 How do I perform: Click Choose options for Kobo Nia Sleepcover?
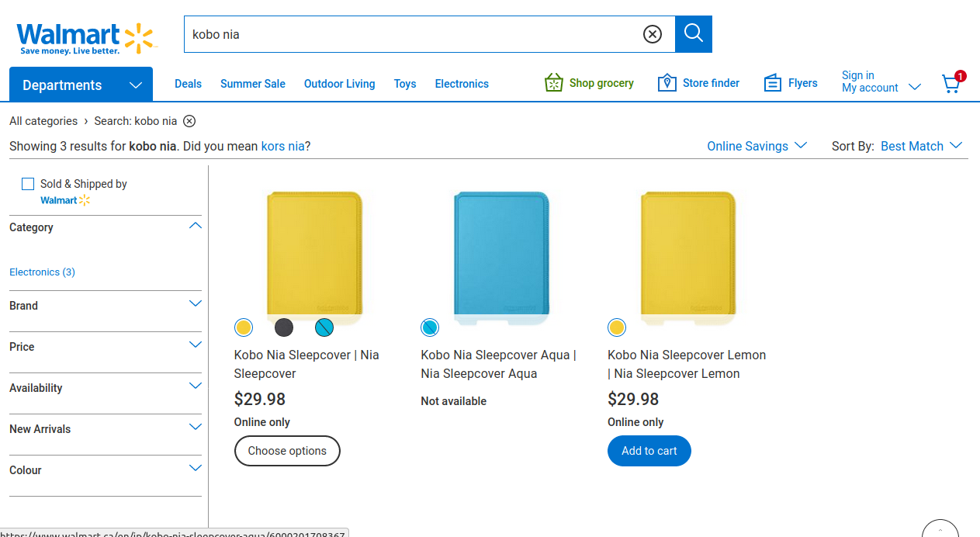tap(287, 451)
